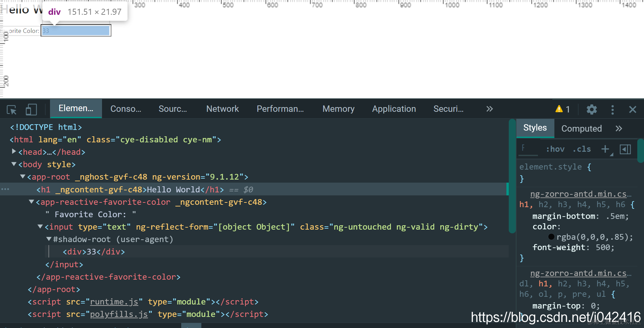Screen dimensions: 644x328
Task: Select the Computed pane tab
Action: pyautogui.click(x=582, y=129)
